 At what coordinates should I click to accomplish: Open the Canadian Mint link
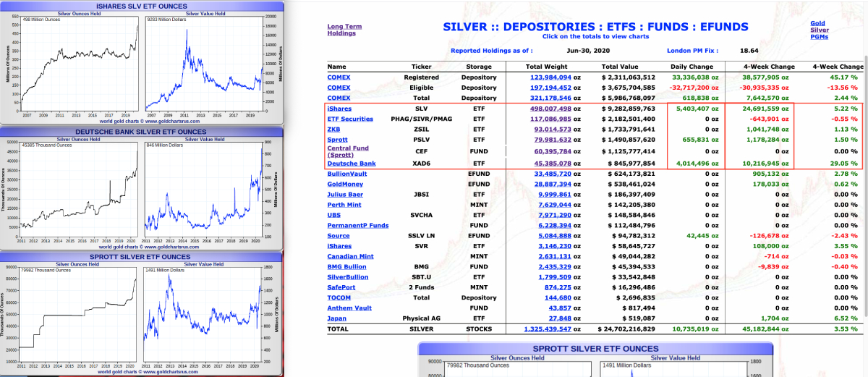pos(350,256)
